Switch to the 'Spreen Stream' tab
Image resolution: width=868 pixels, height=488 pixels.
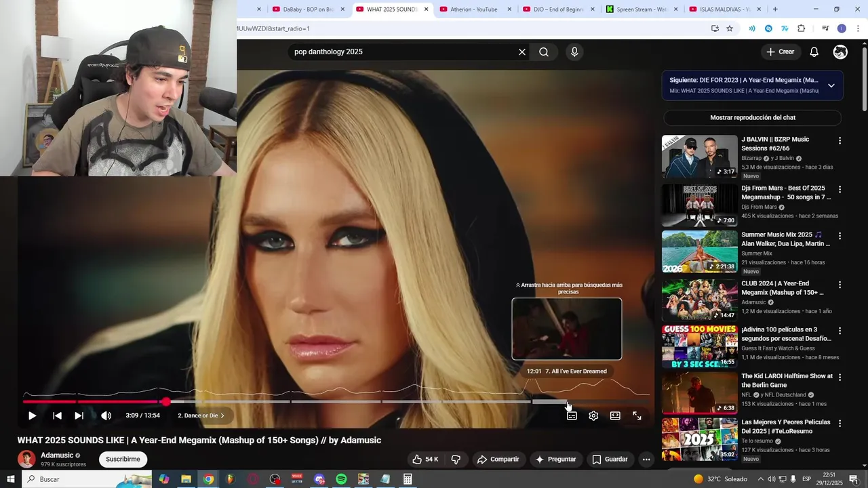(642, 9)
